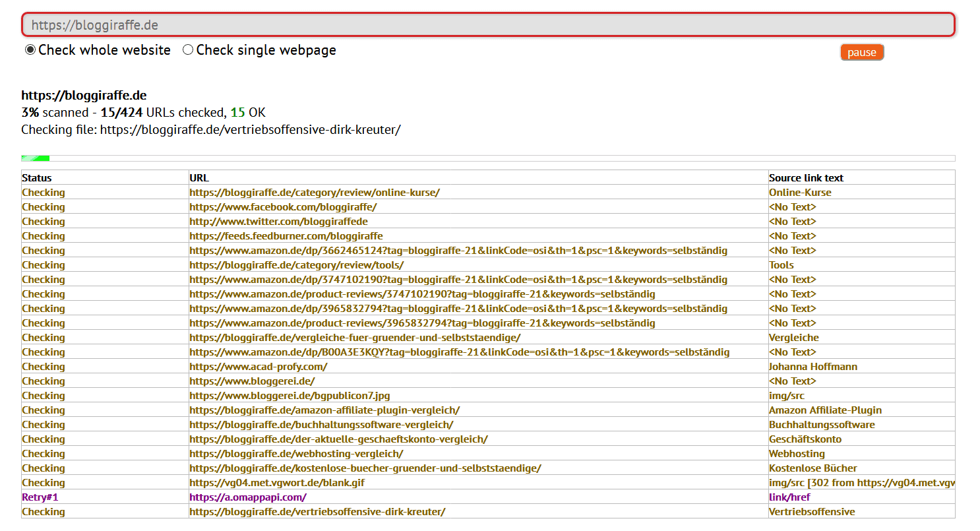Screen dimensions: 980x531
Task: Select the Check whole website radio button
Action: click(30, 50)
